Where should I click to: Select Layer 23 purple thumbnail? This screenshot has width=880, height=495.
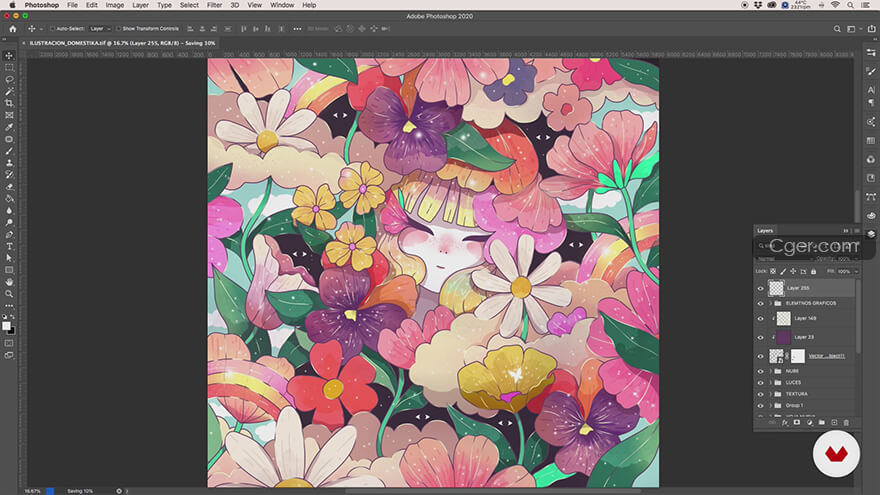pos(783,337)
